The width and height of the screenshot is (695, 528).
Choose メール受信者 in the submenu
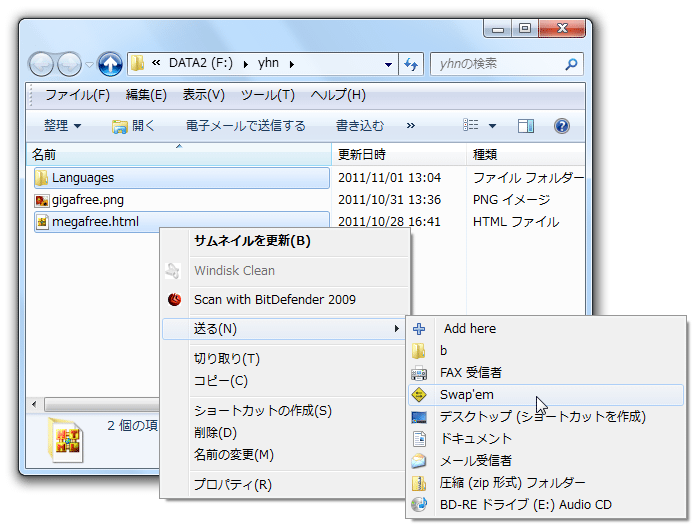tap(546, 461)
